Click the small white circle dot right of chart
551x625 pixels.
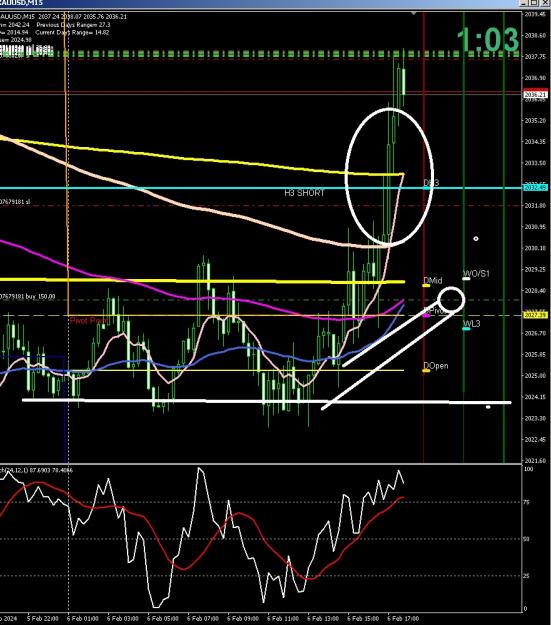click(x=476, y=239)
